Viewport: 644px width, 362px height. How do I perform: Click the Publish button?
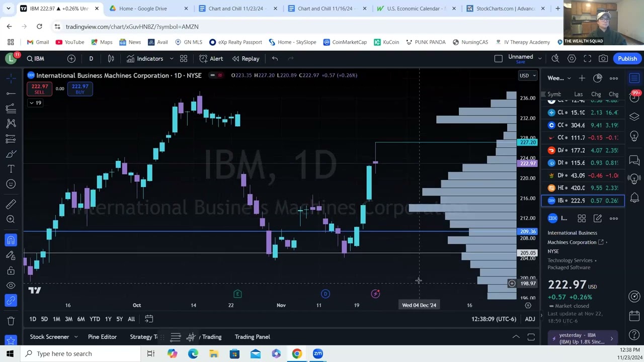[627, 59]
